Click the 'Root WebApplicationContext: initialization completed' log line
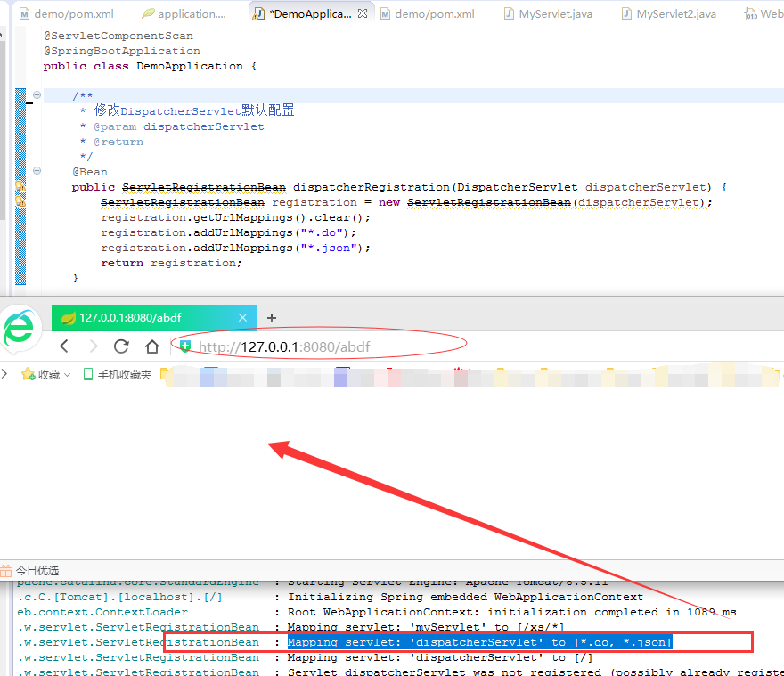Screen dimensions: 784x676 pyautogui.click(x=511, y=612)
